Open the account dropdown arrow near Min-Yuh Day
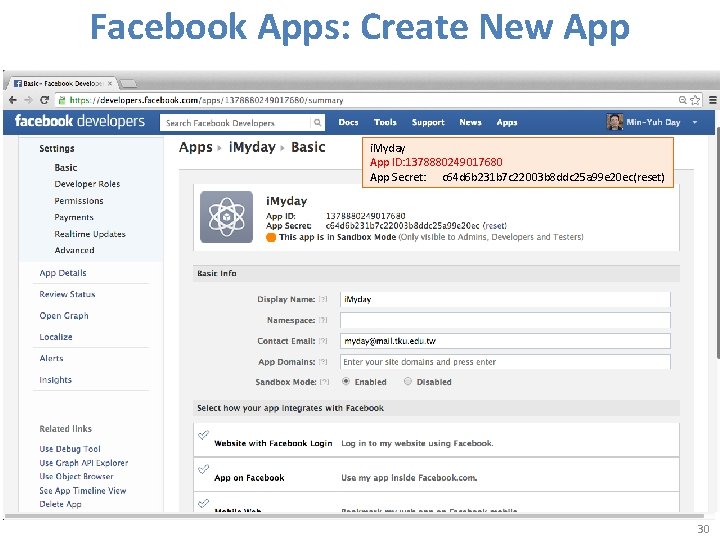 (x=695, y=122)
